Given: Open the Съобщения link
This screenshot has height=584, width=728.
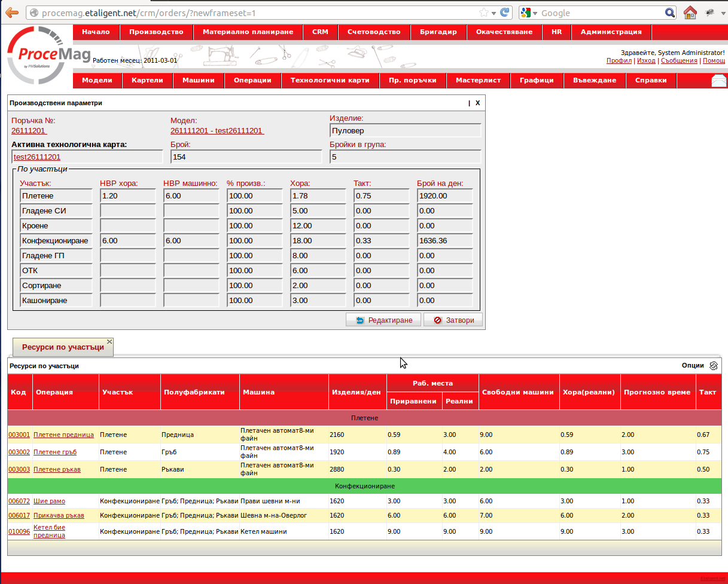Looking at the screenshot, I should point(679,60).
